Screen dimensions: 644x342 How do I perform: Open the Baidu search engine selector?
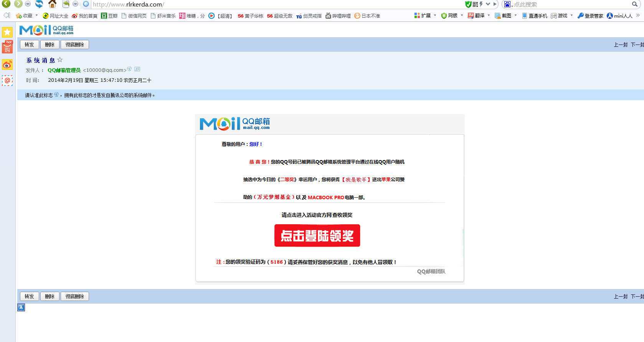click(509, 5)
